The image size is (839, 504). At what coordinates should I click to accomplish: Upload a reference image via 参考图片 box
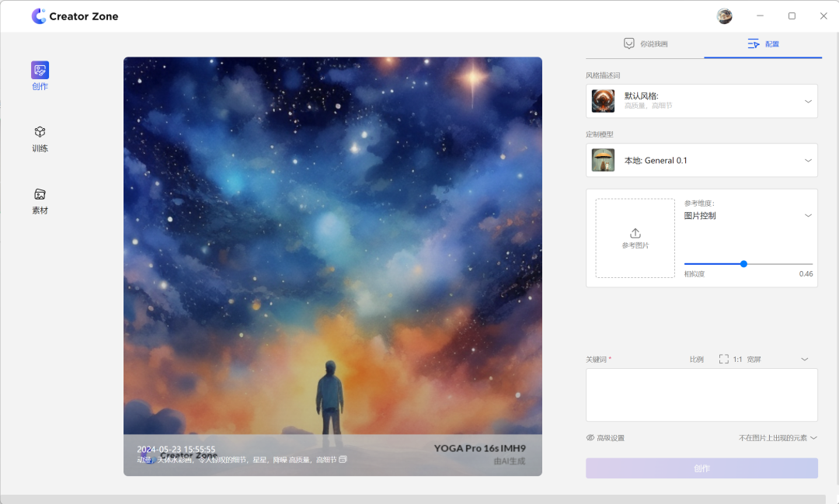tap(635, 238)
